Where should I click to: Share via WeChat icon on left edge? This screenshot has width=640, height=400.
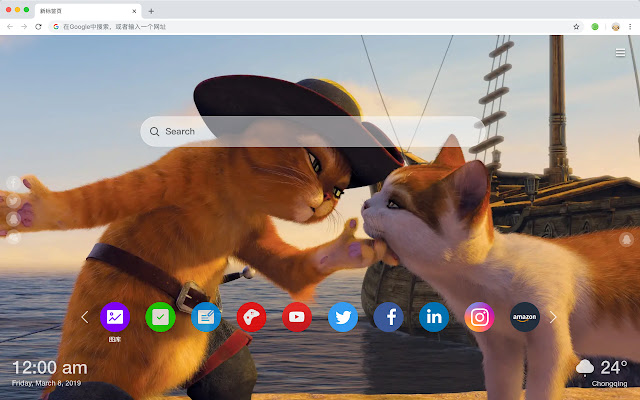tap(13, 237)
